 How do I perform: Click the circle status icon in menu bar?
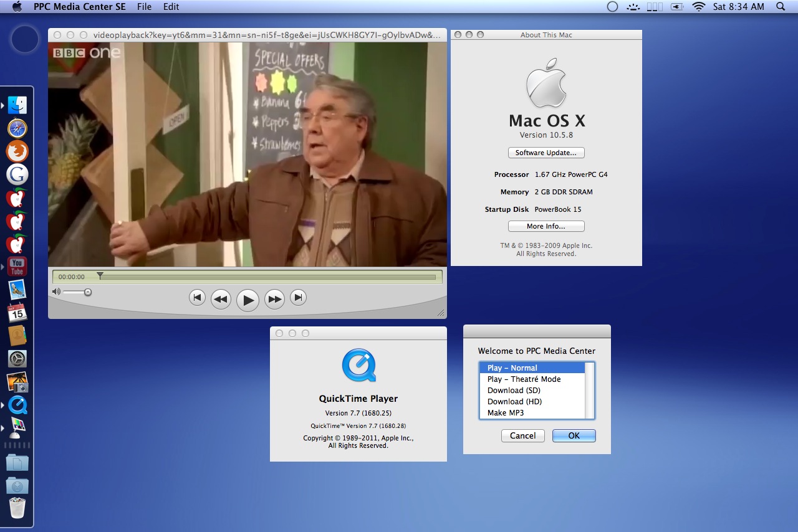(x=612, y=7)
